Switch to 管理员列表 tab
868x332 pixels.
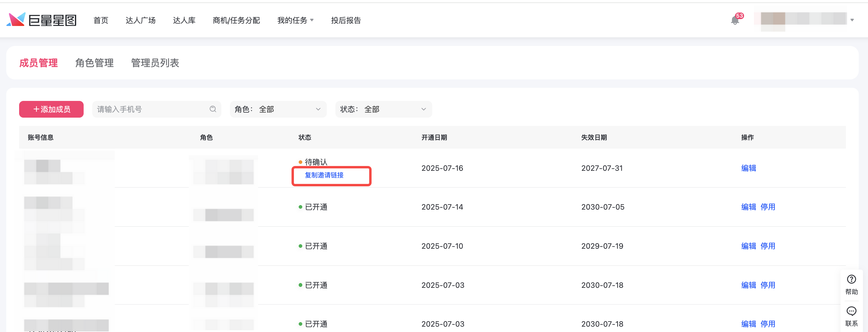tap(155, 63)
